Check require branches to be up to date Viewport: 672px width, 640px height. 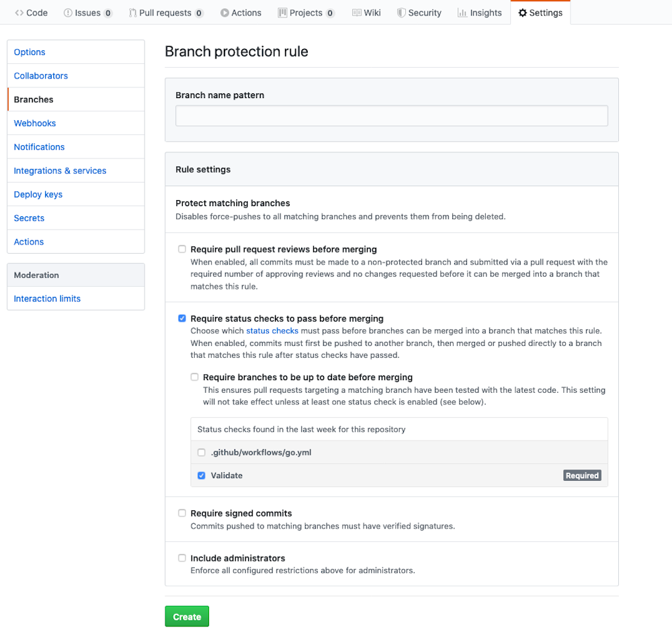click(x=194, y=377)
